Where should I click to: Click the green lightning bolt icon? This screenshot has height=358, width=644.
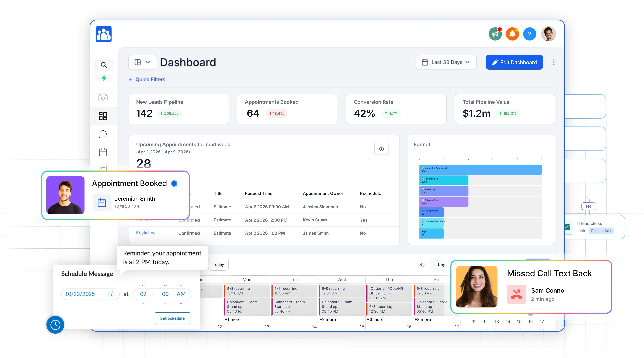pyautogui.click(x=104, y=78)
